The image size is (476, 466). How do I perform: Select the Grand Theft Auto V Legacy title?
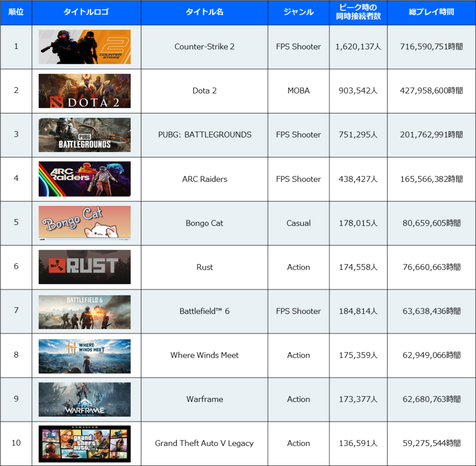tap(205, 443)
